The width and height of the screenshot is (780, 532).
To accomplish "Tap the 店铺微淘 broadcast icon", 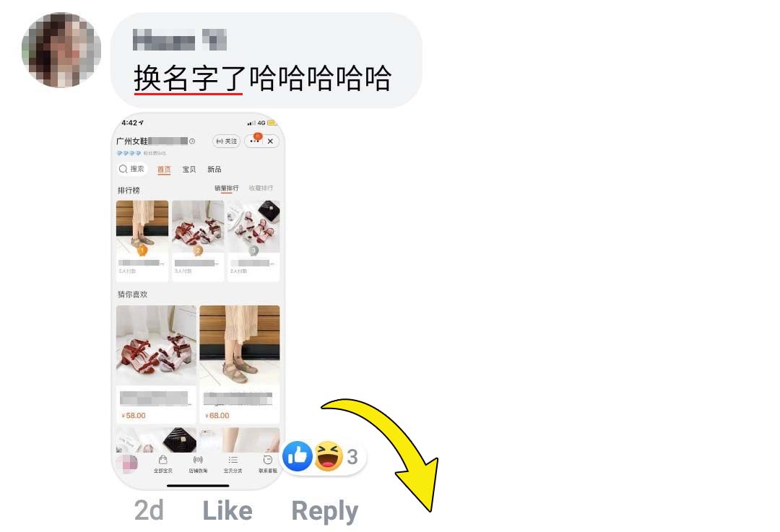I will point(198,460).
